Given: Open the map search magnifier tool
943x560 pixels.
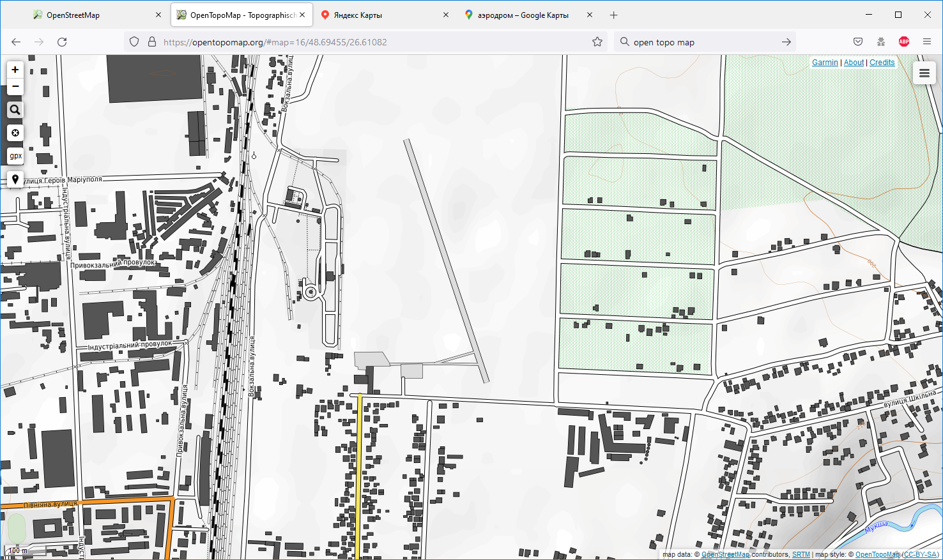Looking at the screenshot, I should 15,110.
